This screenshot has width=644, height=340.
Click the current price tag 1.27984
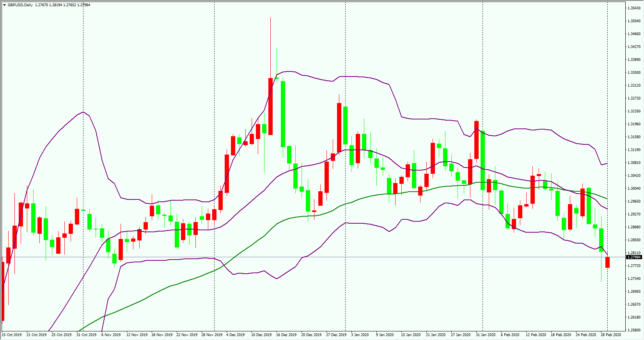coord(634,257)
